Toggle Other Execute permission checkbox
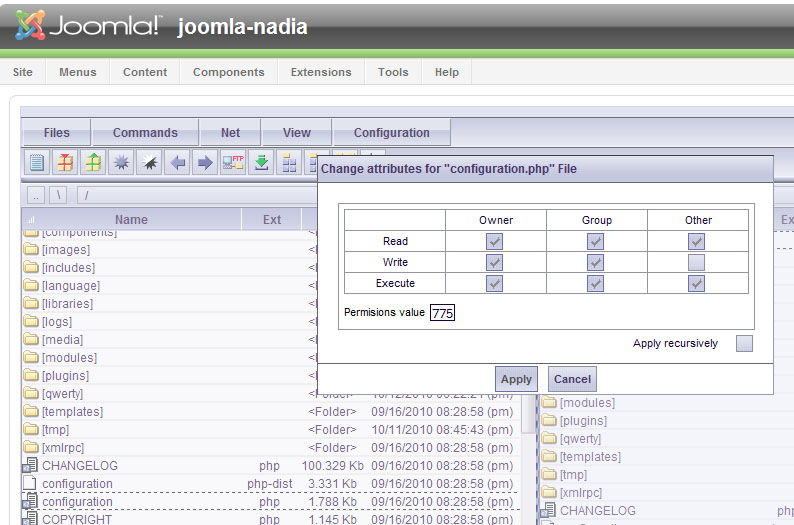Screen dimensions: 794x525 (x=696, y=284)
